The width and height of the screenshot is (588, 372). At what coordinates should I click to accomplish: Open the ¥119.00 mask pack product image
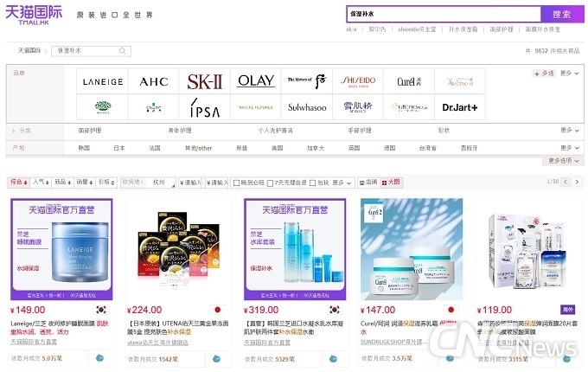pyautogui.click(x=528, y=249)
